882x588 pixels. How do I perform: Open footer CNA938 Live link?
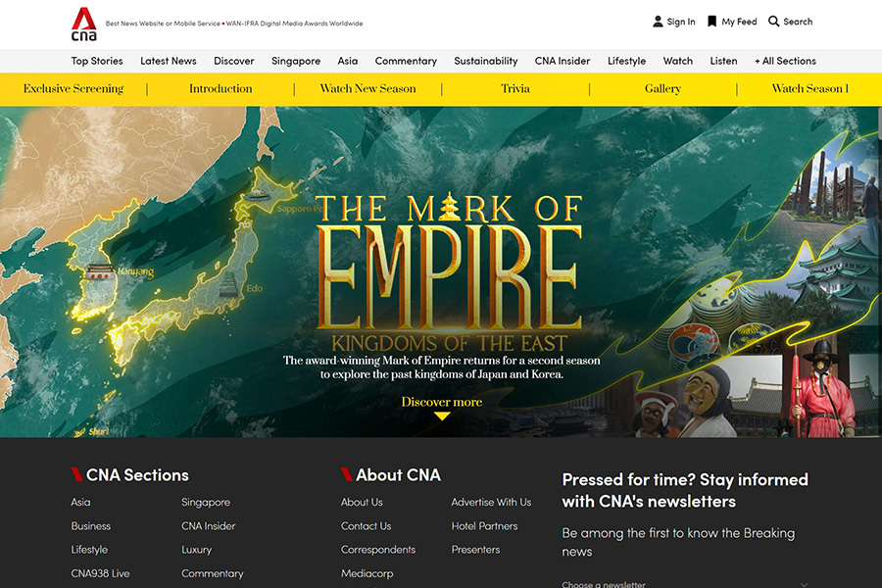(x=100, y=573)
